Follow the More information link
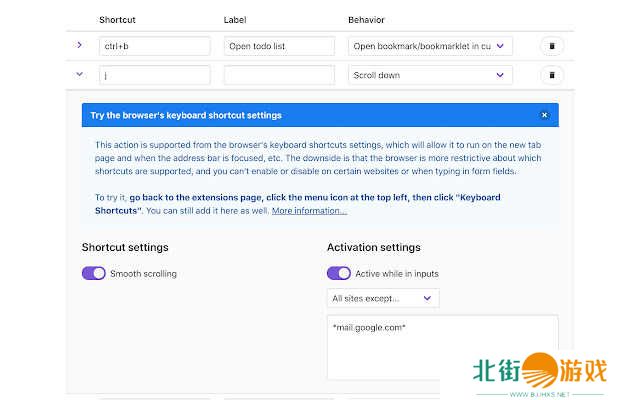 [x=309, y=211]
